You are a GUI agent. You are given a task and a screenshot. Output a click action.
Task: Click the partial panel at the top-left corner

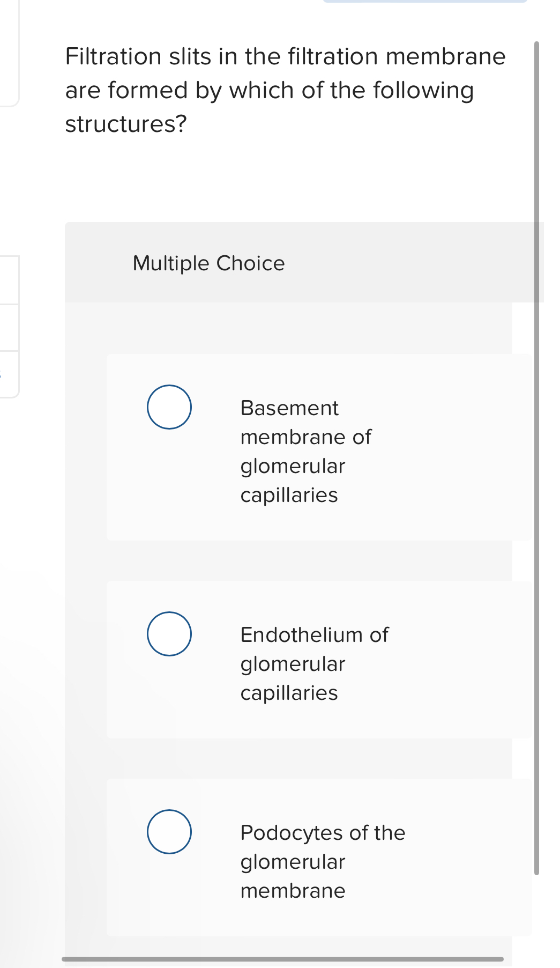(9, 54)
